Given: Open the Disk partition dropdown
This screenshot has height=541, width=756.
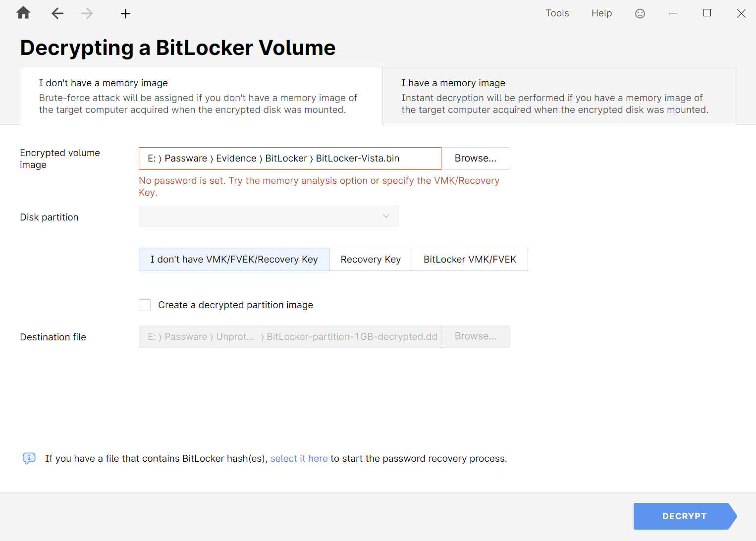Looking at the screenshot, I should coord(269,216).
